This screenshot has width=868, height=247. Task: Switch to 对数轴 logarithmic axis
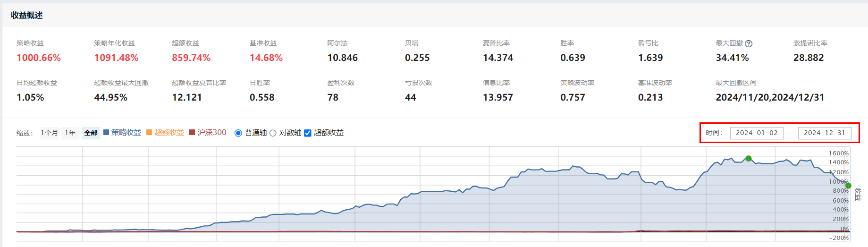click(273, 133)
